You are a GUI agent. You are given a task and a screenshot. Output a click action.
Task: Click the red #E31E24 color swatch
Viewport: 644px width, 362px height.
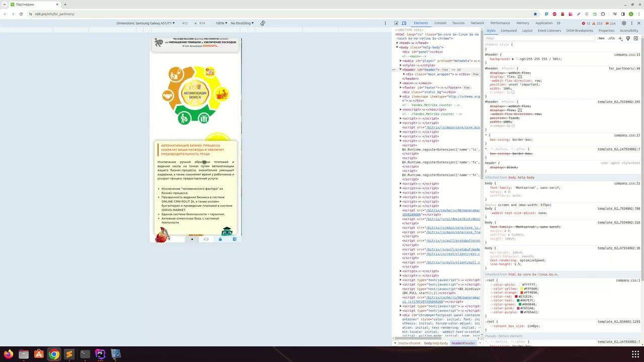click(516, 297)
